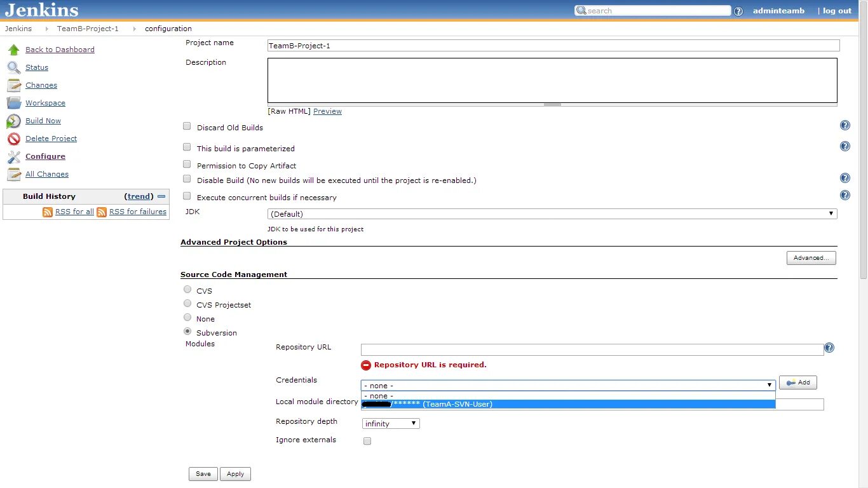Open Workspace link in sidebar
The image size is (868, 488).
click(45, 103)
